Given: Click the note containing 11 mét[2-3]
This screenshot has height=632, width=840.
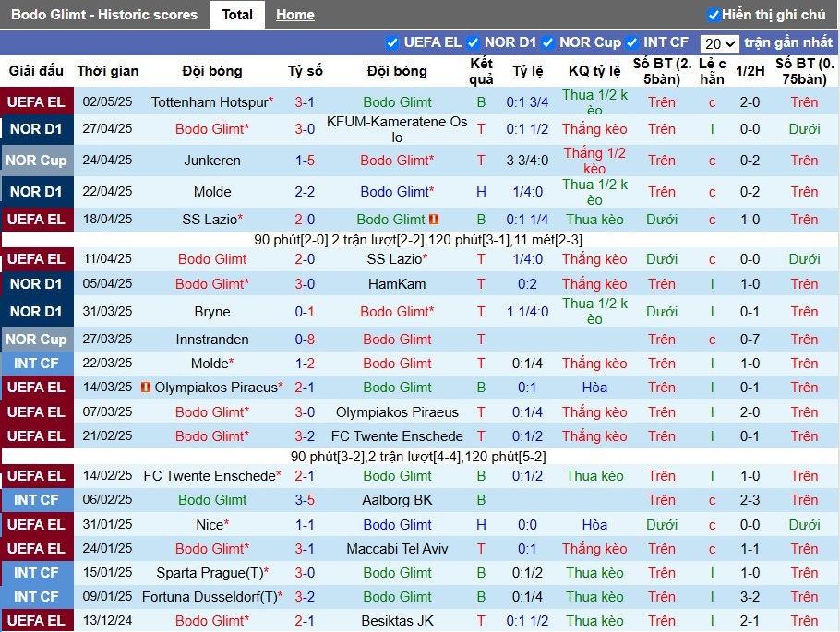Looking at the screenshot, I should (418, 239).
